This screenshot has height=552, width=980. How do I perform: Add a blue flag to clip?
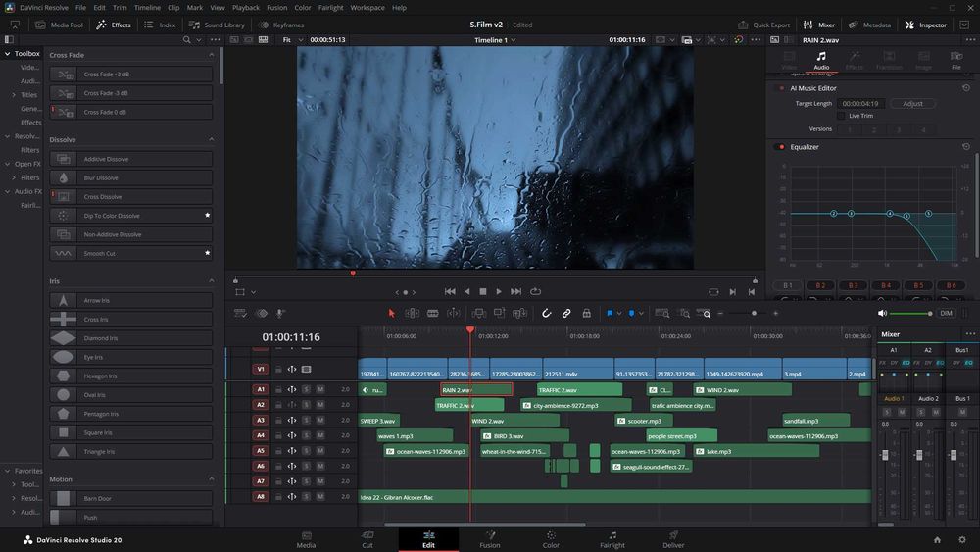point(610,313)
